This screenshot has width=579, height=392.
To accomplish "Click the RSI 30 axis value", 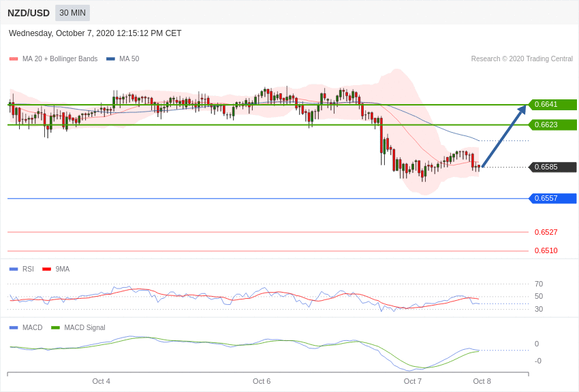I will (x=539, y=309).
